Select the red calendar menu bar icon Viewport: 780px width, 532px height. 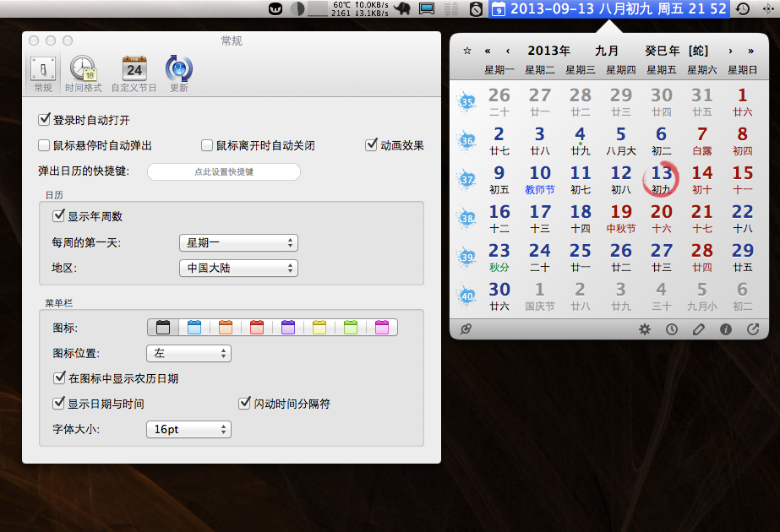[x=257, y=327]
